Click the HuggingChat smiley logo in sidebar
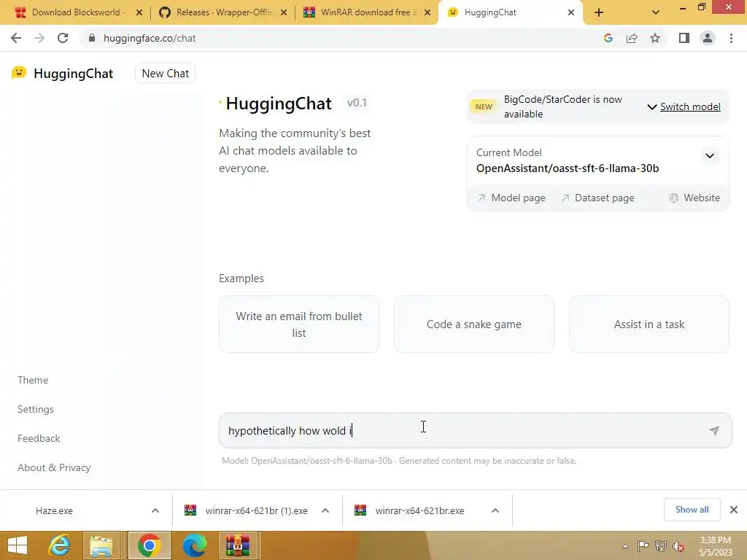 pos(19,73)
